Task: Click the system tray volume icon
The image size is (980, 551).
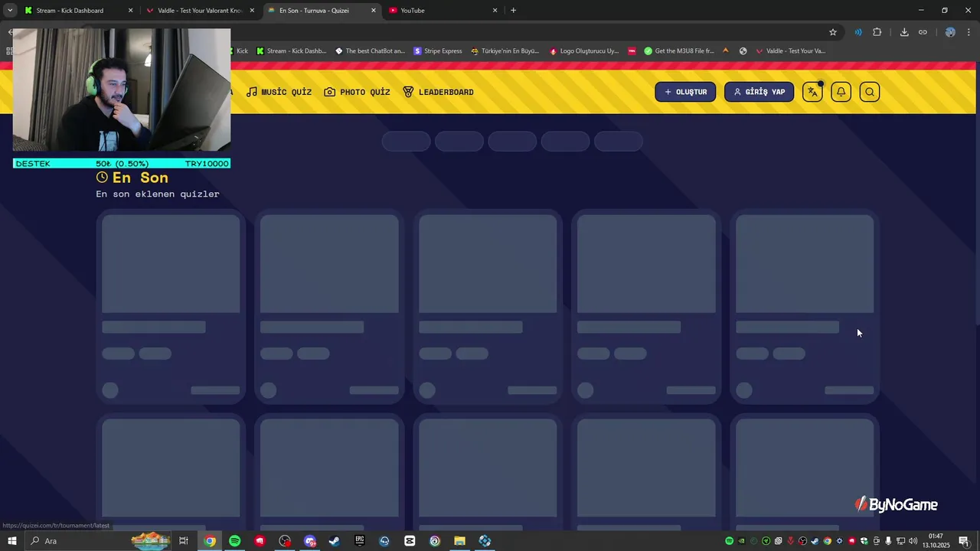Action: pos(913,541)
